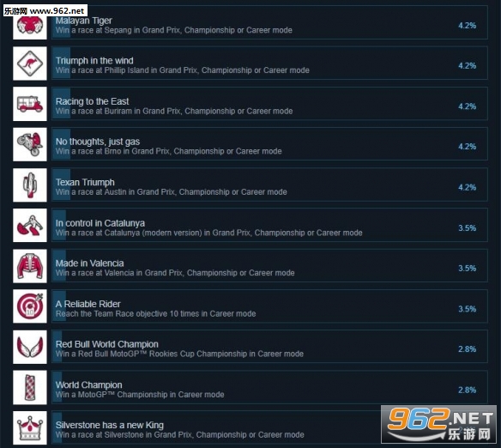501x448 pixels.
Task: Click the In control in Catalunya icon
Action: (30, 225)
